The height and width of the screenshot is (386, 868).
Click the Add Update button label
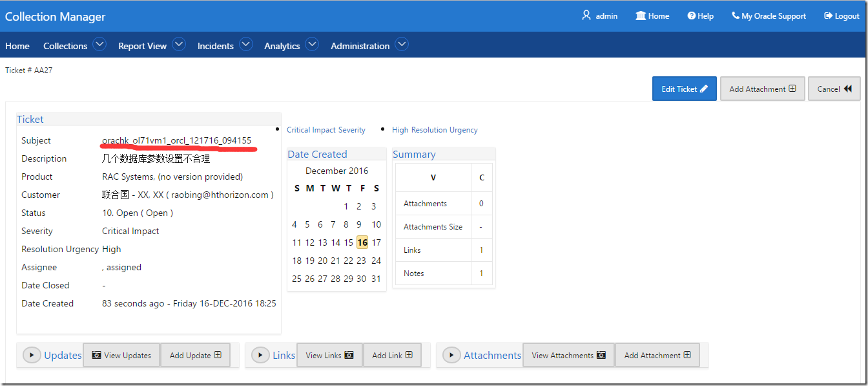(191, 356)
